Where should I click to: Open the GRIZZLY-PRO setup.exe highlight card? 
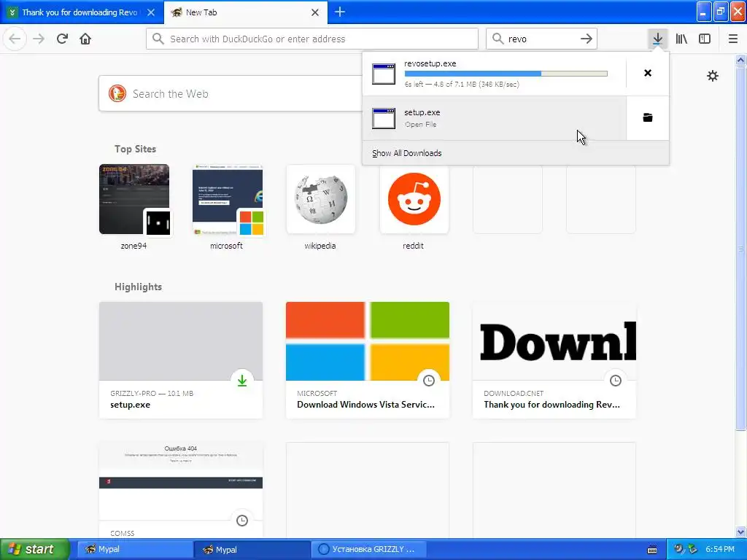(181, 360)
